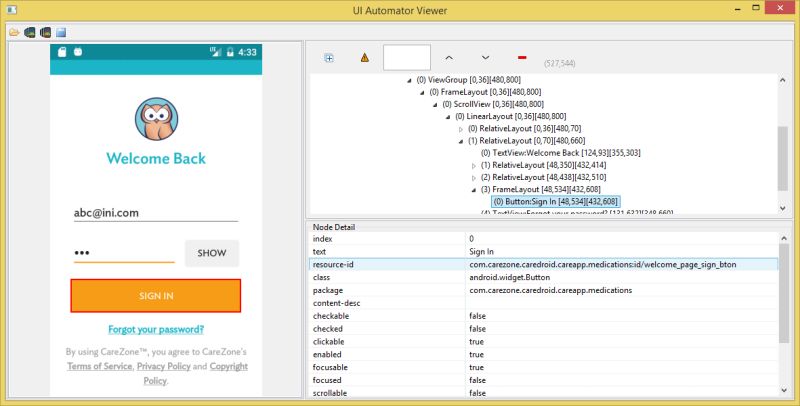
Task: Select the content-desc row label
Action: 336,303
